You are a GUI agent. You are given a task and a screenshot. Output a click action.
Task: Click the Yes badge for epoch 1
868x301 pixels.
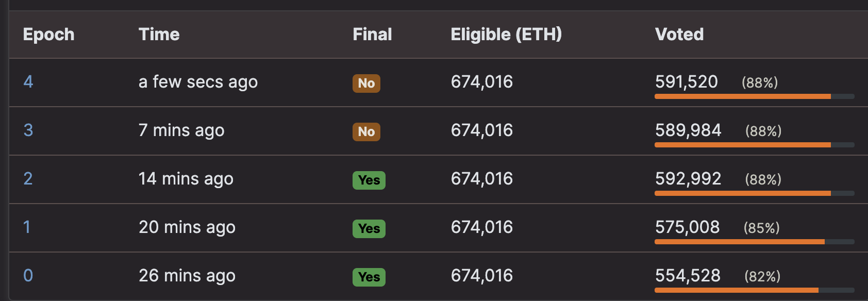pyautogui.click(x=369, y=229)
